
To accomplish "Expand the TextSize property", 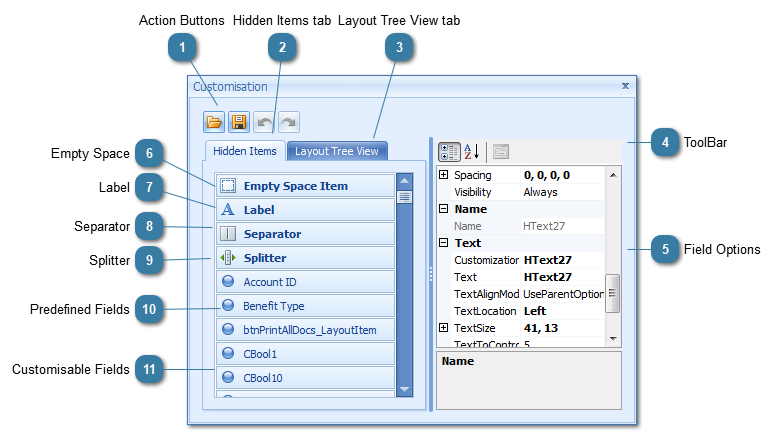I will 444,327.
